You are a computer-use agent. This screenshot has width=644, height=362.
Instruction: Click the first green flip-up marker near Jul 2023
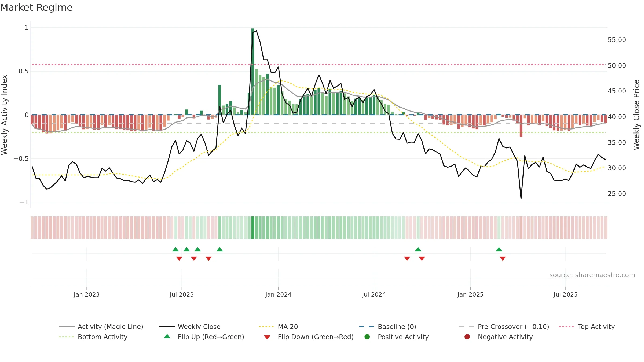click(x=175, y=249)
